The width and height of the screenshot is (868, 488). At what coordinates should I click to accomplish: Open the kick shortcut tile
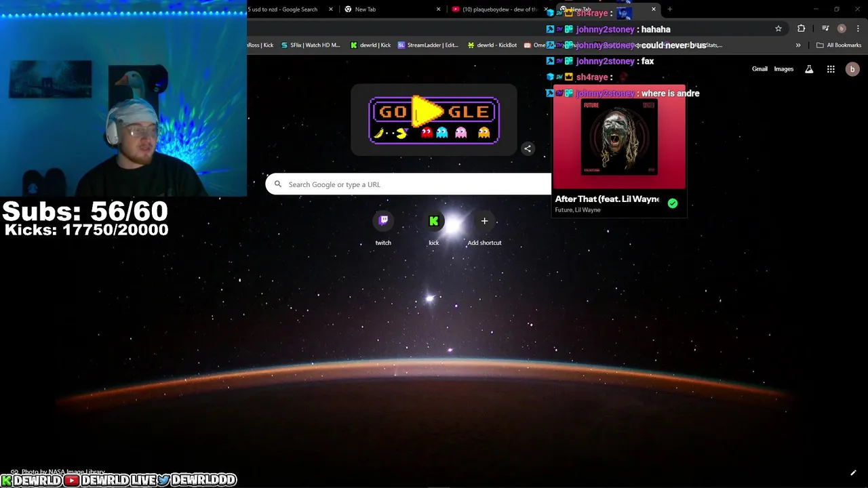tap(433, 229)
